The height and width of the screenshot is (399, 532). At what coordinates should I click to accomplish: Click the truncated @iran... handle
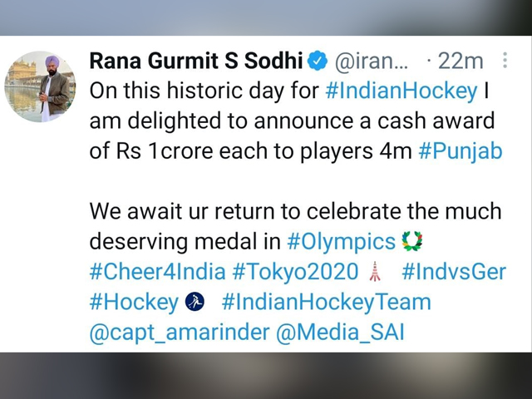372,61
